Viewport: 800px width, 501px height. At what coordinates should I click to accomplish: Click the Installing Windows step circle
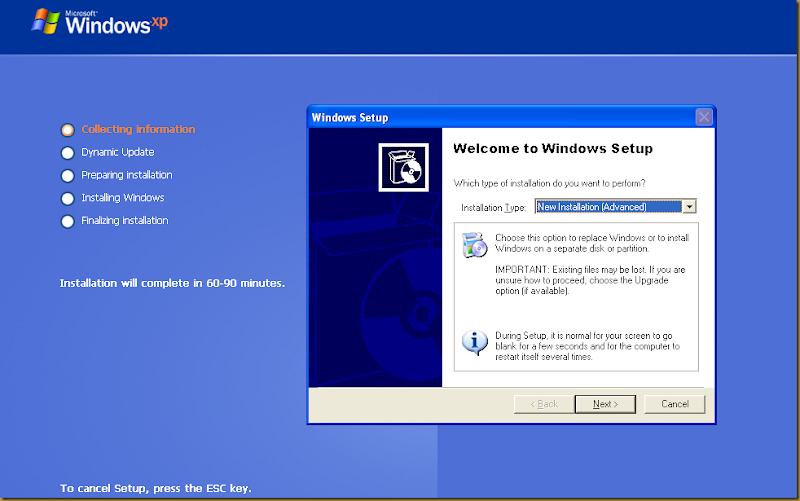coord(67,198)
